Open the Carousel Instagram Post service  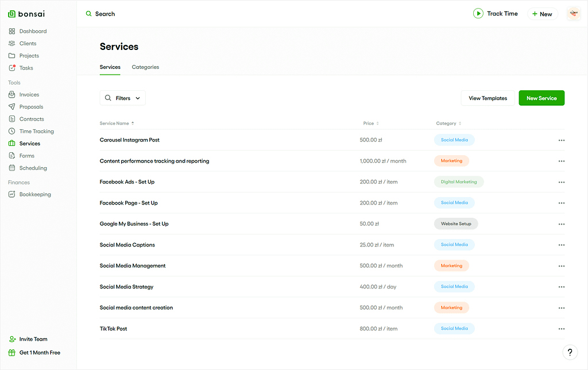tap(129, 140)
